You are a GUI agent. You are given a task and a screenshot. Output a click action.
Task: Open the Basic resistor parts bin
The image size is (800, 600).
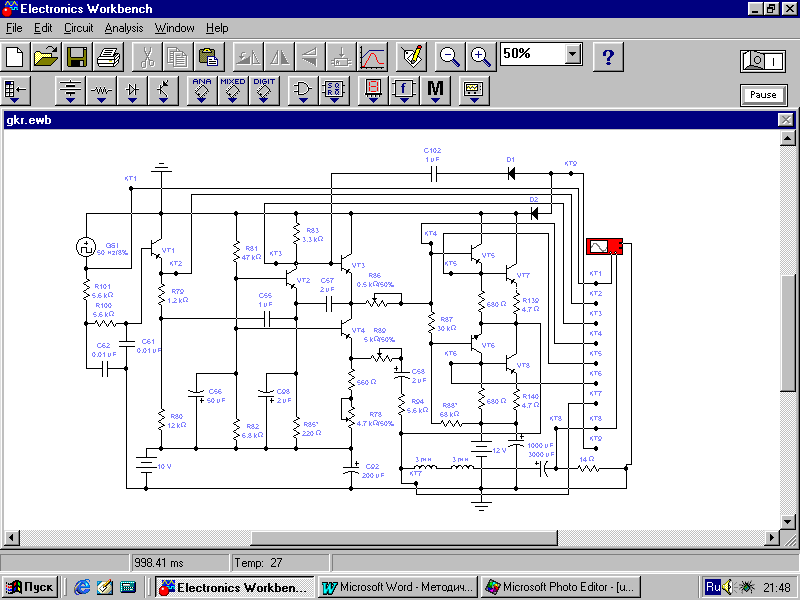pyautogui.click(x=101, y=91)
